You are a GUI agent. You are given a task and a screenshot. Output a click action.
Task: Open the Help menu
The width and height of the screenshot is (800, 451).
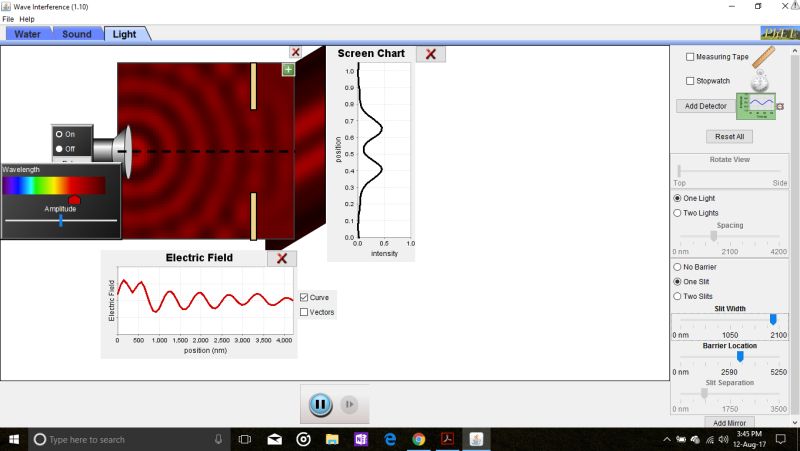27,19
